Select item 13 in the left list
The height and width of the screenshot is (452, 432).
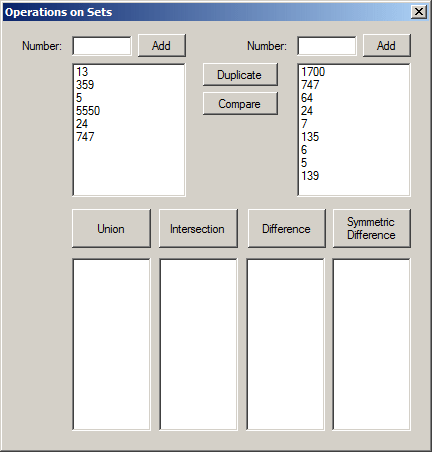82,72
